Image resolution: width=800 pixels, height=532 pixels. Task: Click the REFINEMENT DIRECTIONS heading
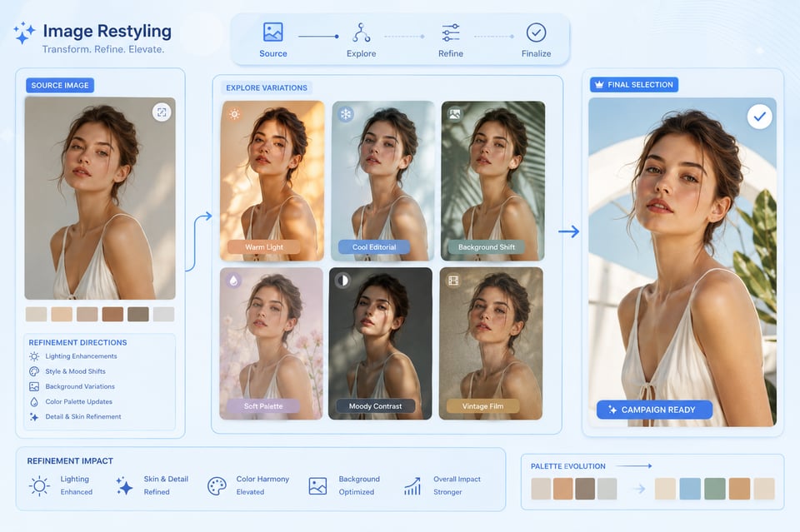coord(77,342)
